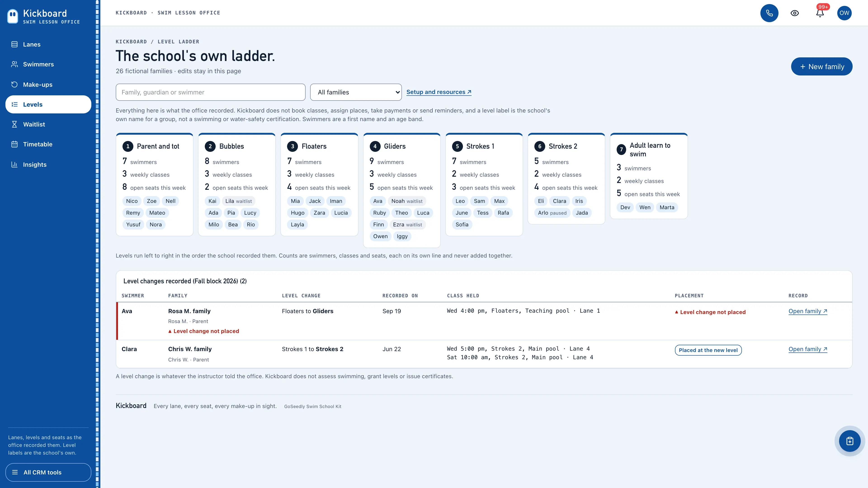Open family link for Clara's row
This screenshot has width=868, height=488.
click(808, 349)
